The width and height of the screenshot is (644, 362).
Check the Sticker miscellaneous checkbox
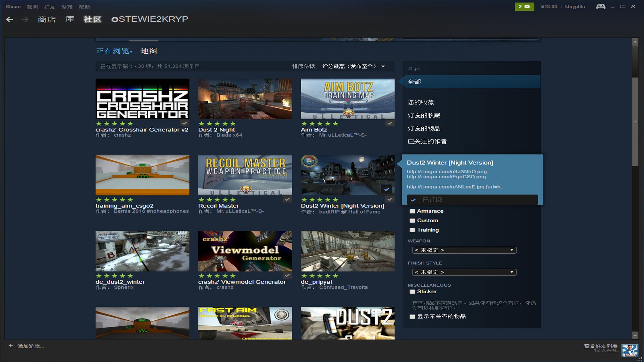pos(413,292)
